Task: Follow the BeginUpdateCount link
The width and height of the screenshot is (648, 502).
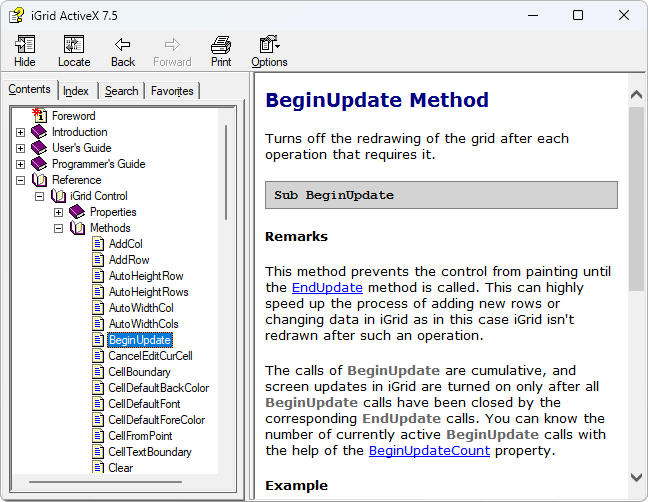Action: tap(429, 450)
